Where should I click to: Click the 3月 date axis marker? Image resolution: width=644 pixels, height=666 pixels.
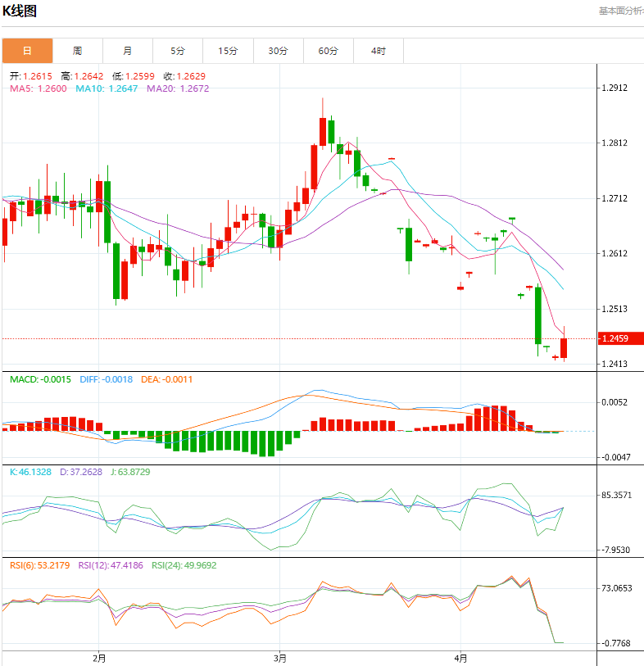[280, 658]
